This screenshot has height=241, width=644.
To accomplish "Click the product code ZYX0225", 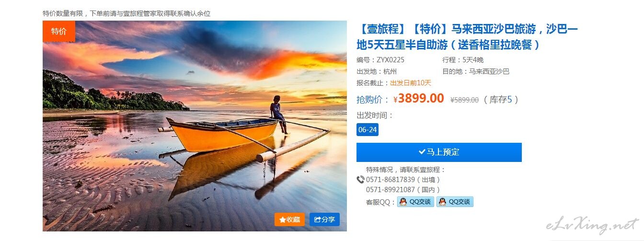I will (x=391, y=60).
